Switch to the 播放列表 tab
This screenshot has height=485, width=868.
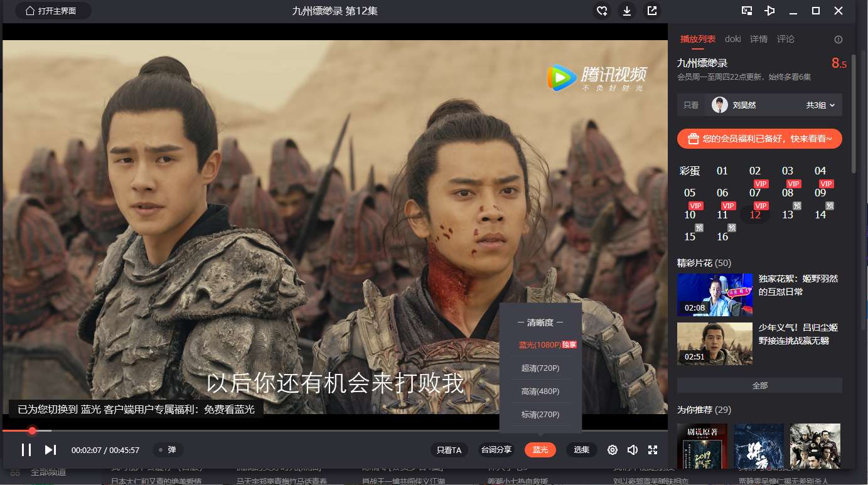pyautogui.click(x=698, y=39)
